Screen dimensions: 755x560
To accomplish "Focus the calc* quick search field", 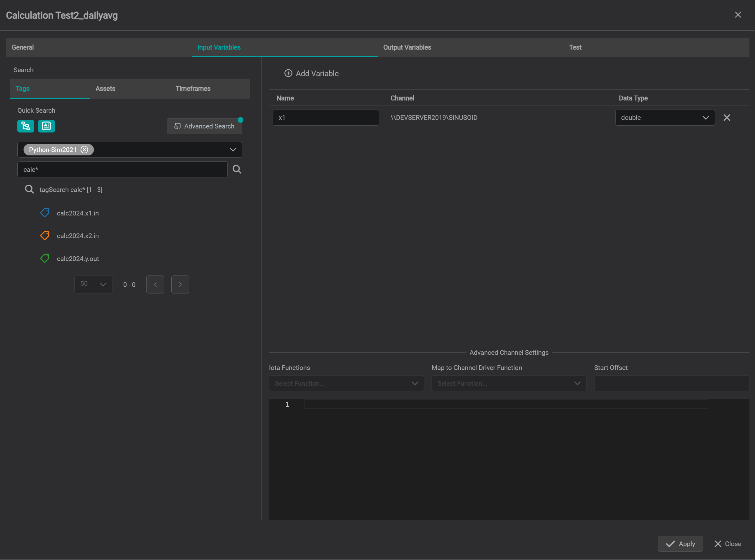I will click(122, 169).
